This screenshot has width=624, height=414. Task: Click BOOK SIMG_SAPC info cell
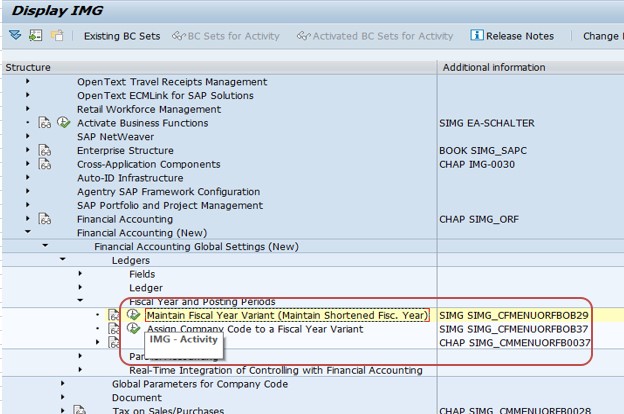pyautogui.click(x=483, y=150)
